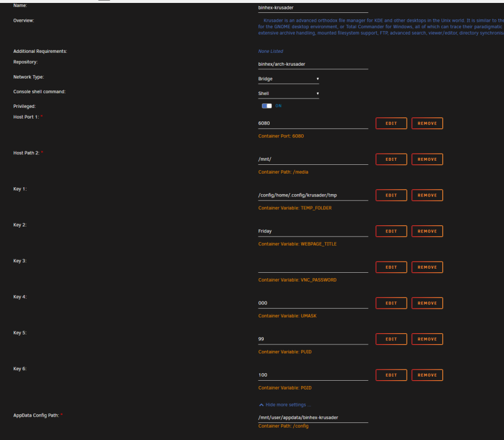Remove the Key 2 WEBPAGE_TITLE variable
Screen dimensions: 504x440
pyautogui.click(x=427, y=231)
